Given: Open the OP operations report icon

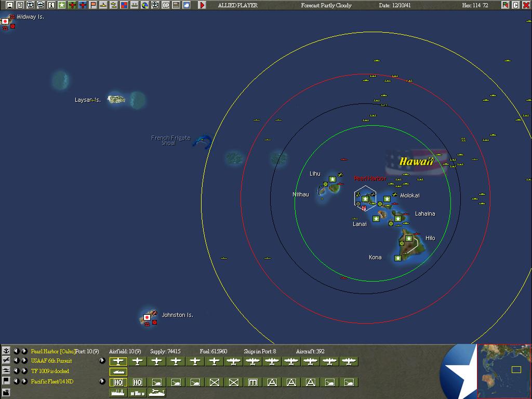Looking at the screenshot, I should click(166, 5).
